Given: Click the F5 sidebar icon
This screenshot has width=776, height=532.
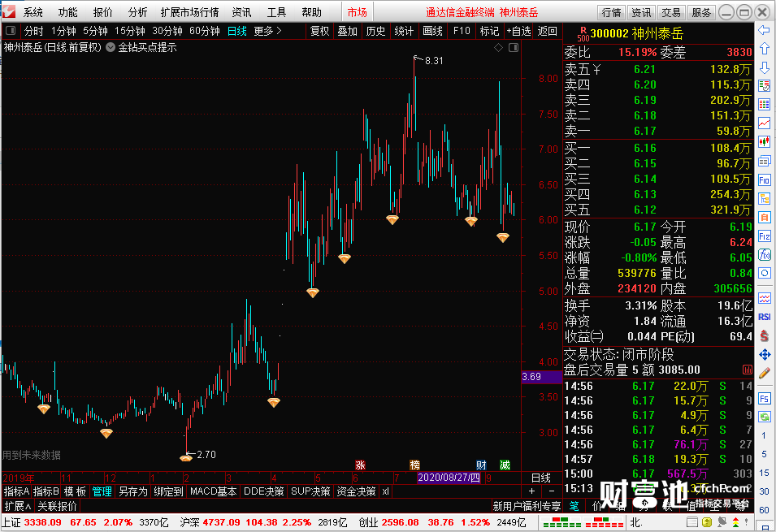Looking at the screenshot, I should [x=764, y=398].
